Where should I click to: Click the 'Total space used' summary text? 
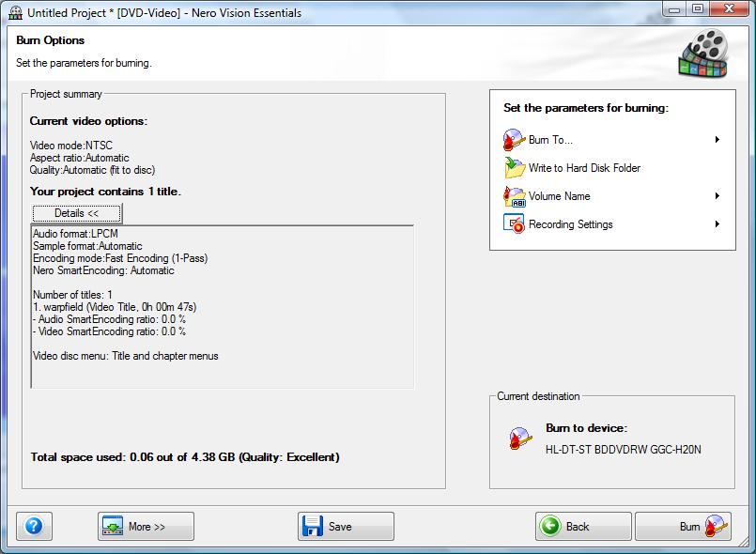point(185,457)
